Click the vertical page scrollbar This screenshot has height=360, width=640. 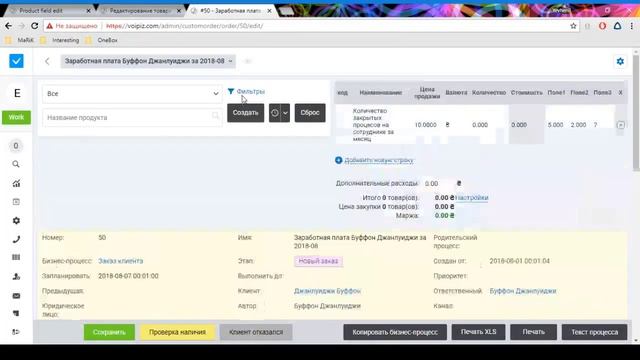click(636, 113)
